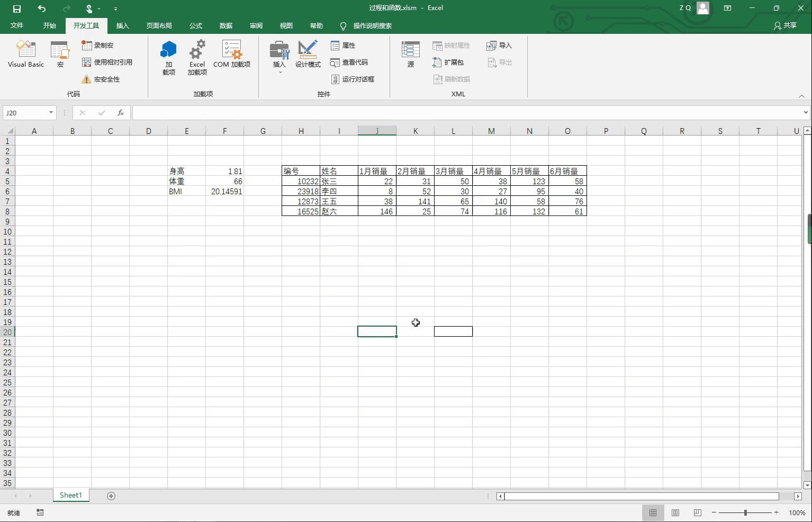Image resolution: width=812 pixels, height=522 pixels.
Task: Select cell F6 containing the BMI value
Action: point(224,191)
